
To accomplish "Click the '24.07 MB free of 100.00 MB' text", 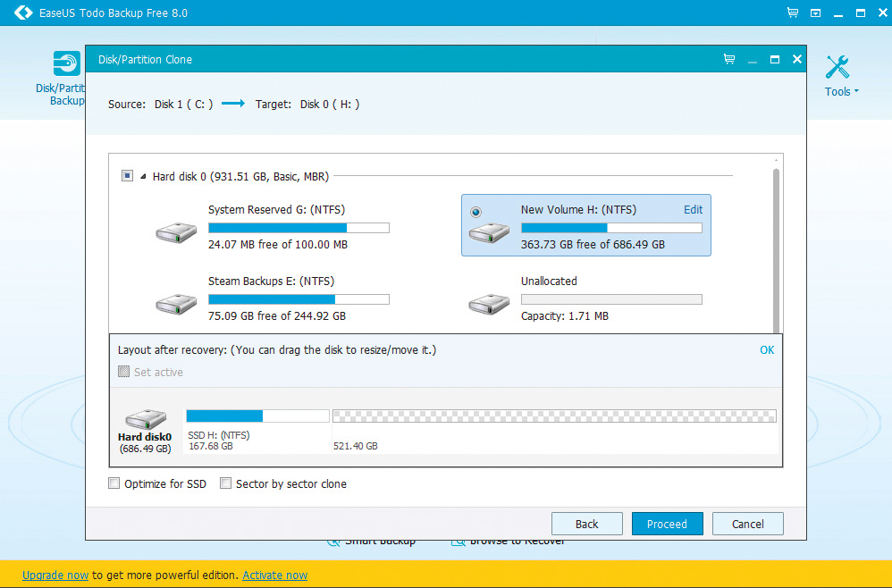I will coord(278,245).
